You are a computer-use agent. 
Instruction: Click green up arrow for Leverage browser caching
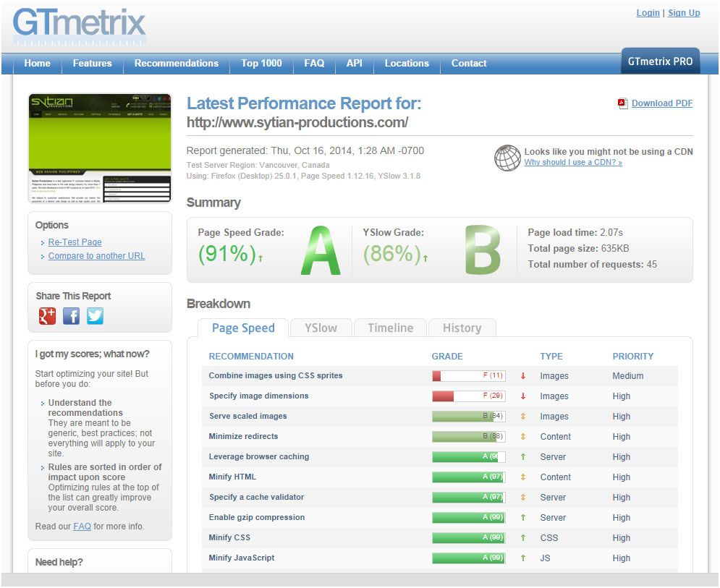tap(522, 456)
